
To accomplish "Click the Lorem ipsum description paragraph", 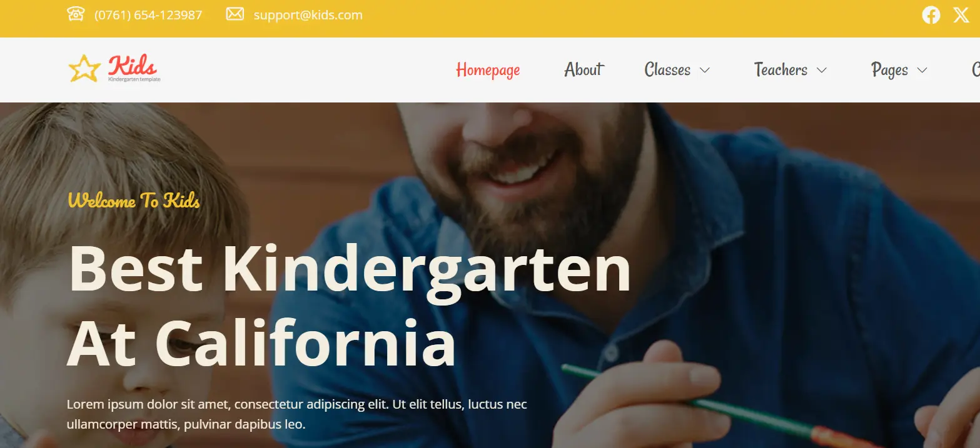I will [x=297, y=414].
